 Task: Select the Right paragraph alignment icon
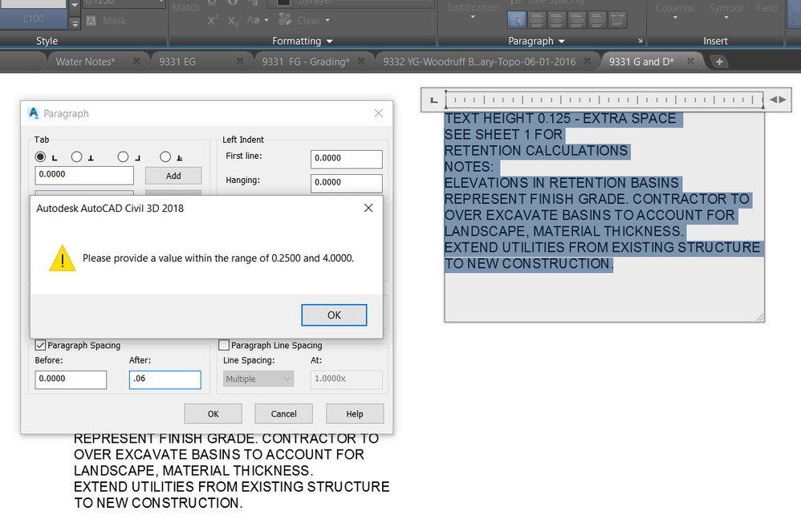point(577,20)
